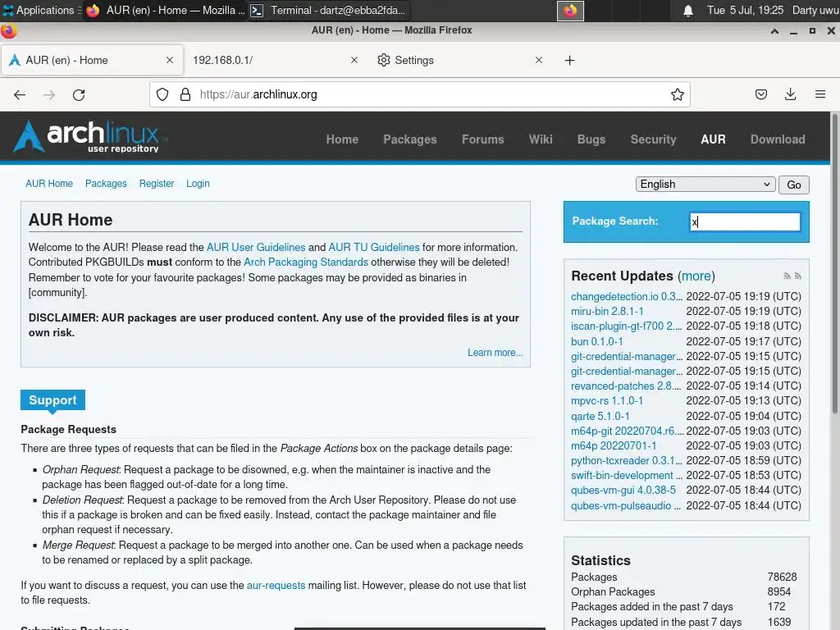Open the bun 0.1.0-1 package link

pos(597,342)
